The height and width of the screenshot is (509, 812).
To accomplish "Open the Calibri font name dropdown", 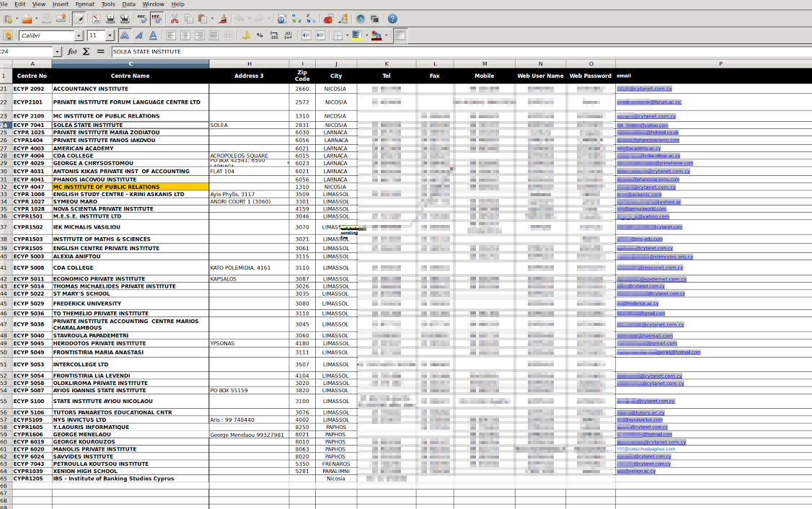I will click(x=79, y=35).
